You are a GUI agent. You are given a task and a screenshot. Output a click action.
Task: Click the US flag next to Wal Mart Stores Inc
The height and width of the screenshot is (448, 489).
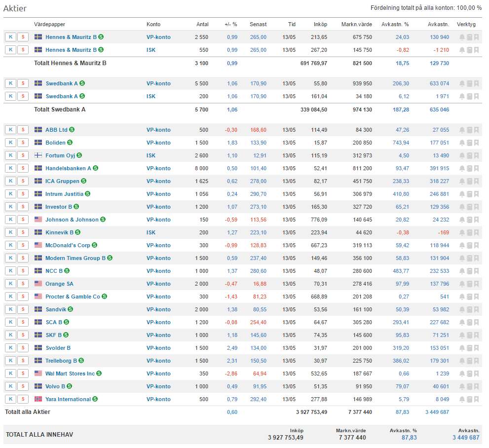point(38,373)
